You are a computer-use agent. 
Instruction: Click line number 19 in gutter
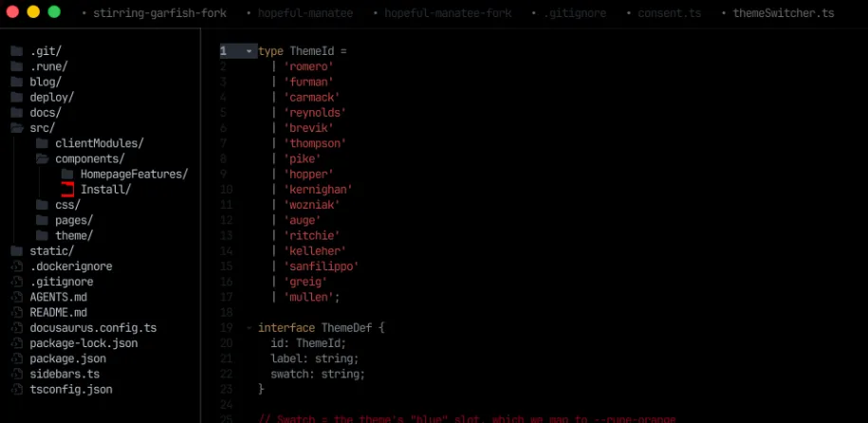tap(226, 328)
